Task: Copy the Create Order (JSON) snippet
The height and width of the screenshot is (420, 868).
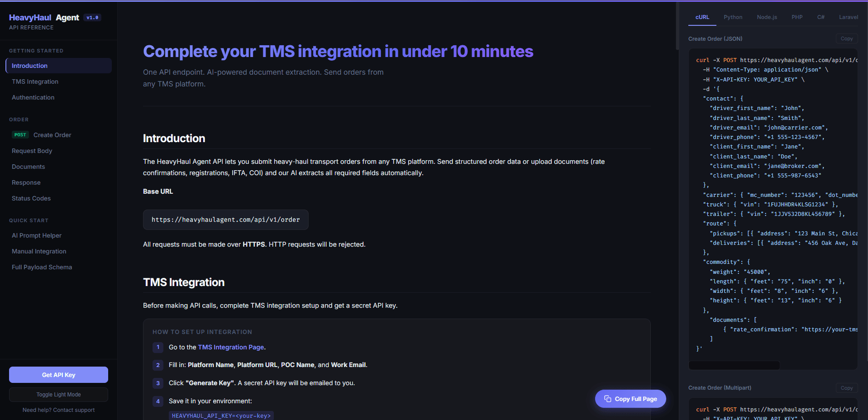Action: click(847, 39)
